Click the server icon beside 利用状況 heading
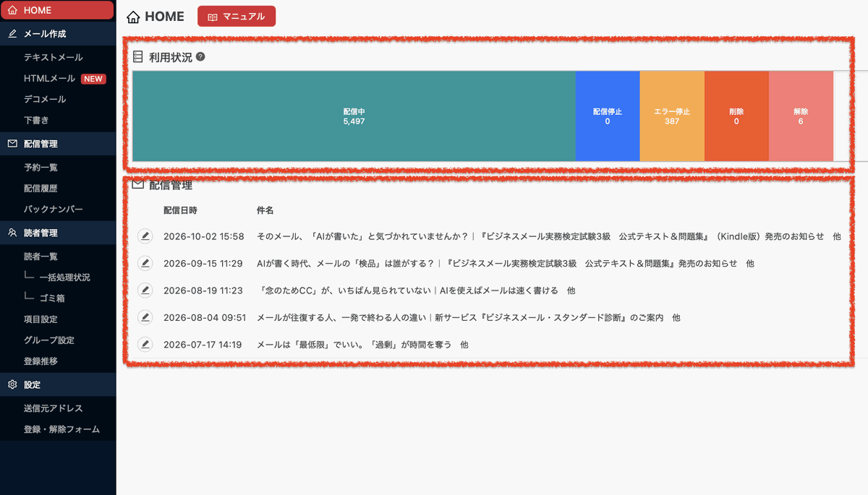Screen dimensions: 868x495 pyautogui.click(x=138, y=57)
